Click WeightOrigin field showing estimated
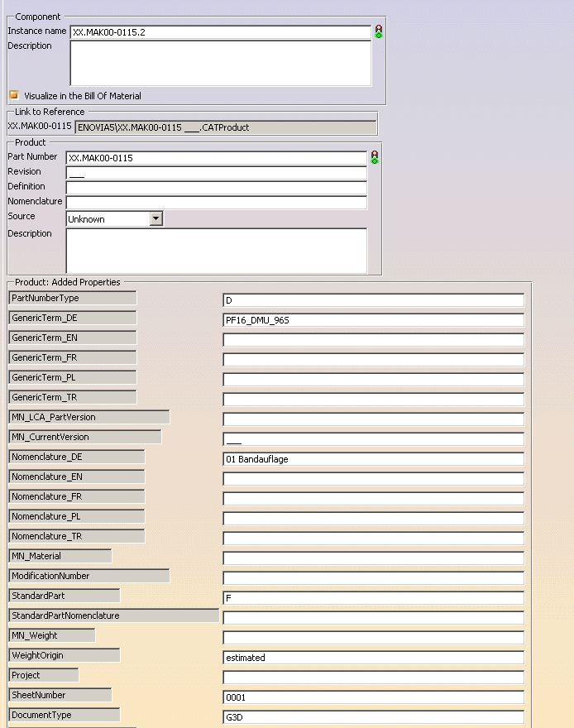 (x=374, y=658)
